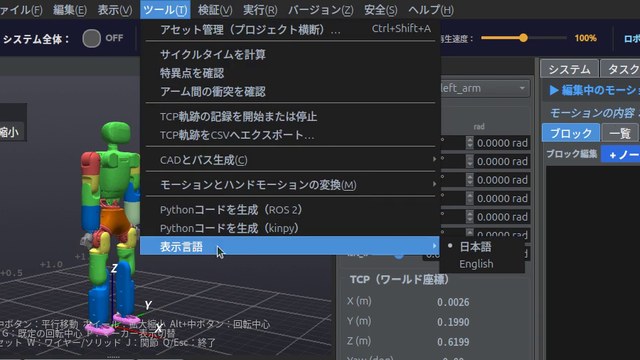Step the fourth joint rad spinner

coord(470,198)
